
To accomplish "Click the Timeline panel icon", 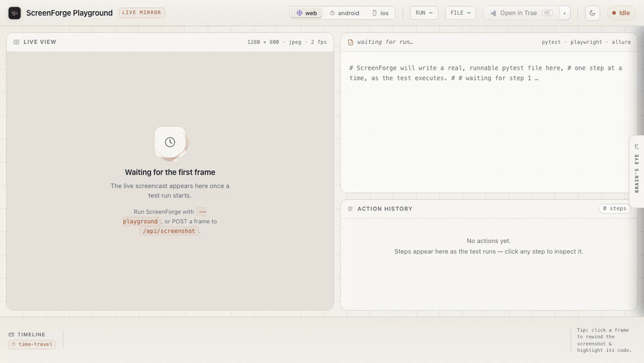I will (x=11, y=335).
